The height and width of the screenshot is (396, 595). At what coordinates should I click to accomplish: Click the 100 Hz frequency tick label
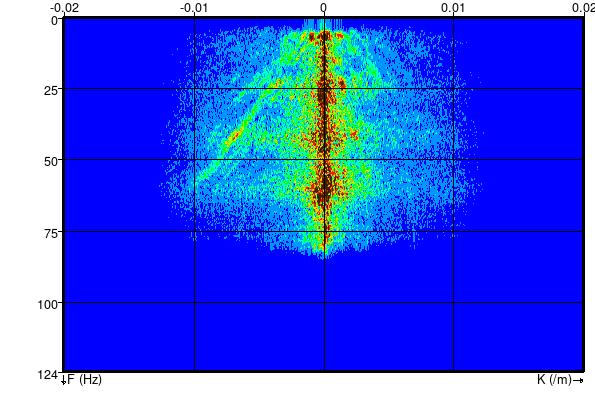(48, 304)
